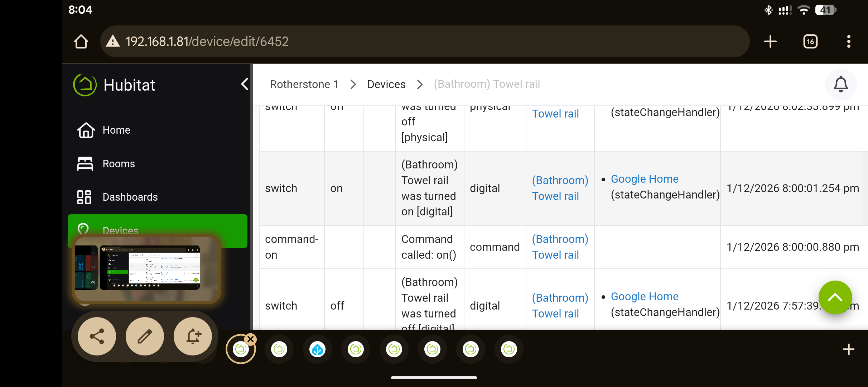The height and width of the screenshot is (387, 868).
Task: Share the screenshot via share icon
Action: coord(97,336)
